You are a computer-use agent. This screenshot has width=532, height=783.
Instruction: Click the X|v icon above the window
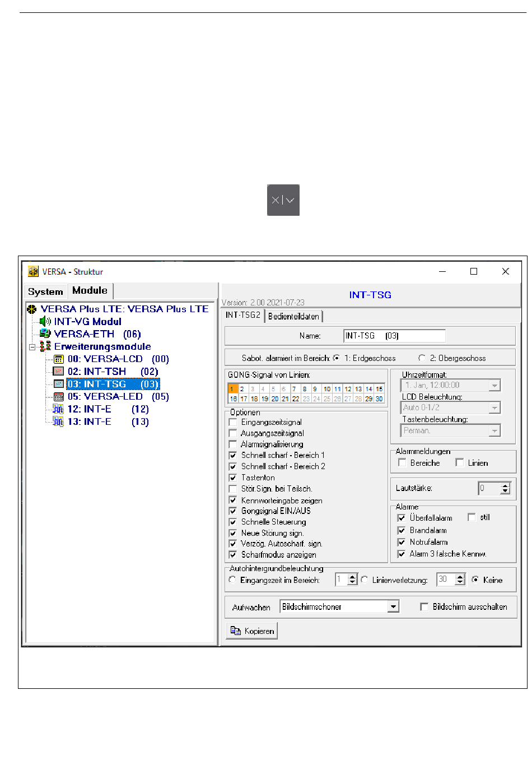pos(283,200)
